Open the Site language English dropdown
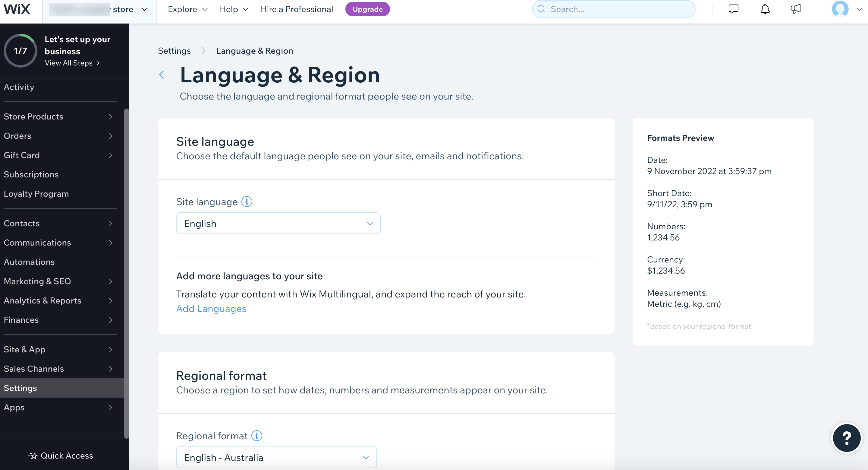The image size is (868, 470). (278, 223)
